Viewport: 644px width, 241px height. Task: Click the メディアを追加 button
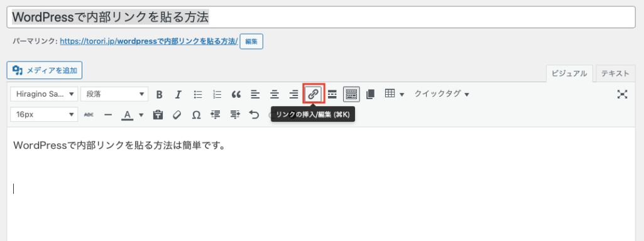coord(45,70)
